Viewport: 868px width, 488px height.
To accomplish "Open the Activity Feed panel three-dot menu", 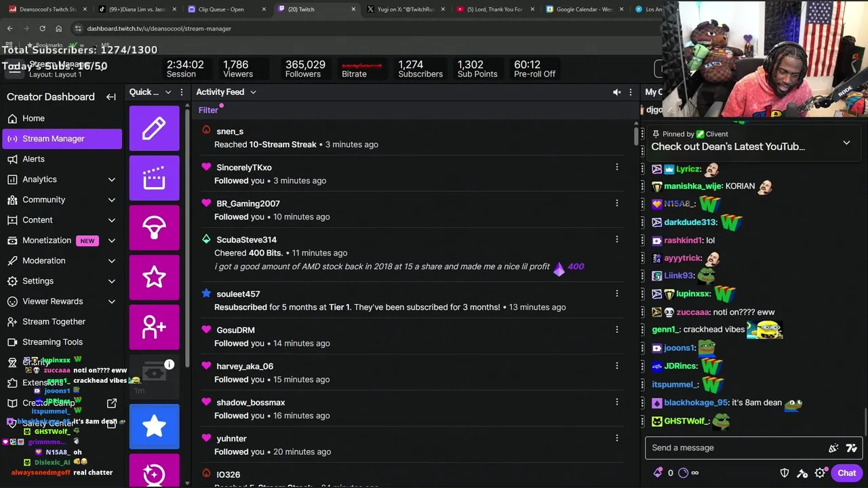I will [x=631, y=92].
